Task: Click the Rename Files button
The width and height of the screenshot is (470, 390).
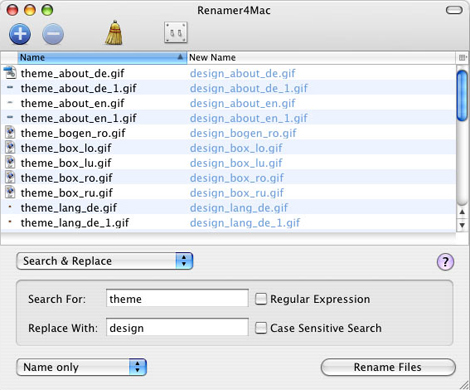Action: [388, 367]
